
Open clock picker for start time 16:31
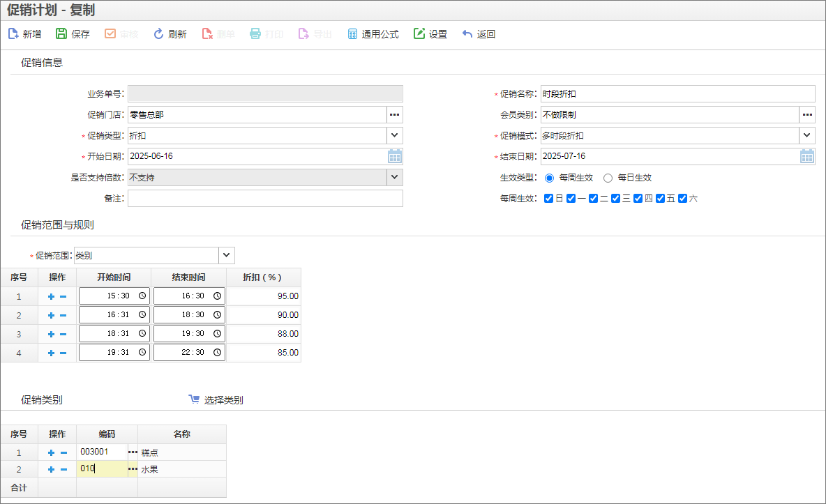142,315
